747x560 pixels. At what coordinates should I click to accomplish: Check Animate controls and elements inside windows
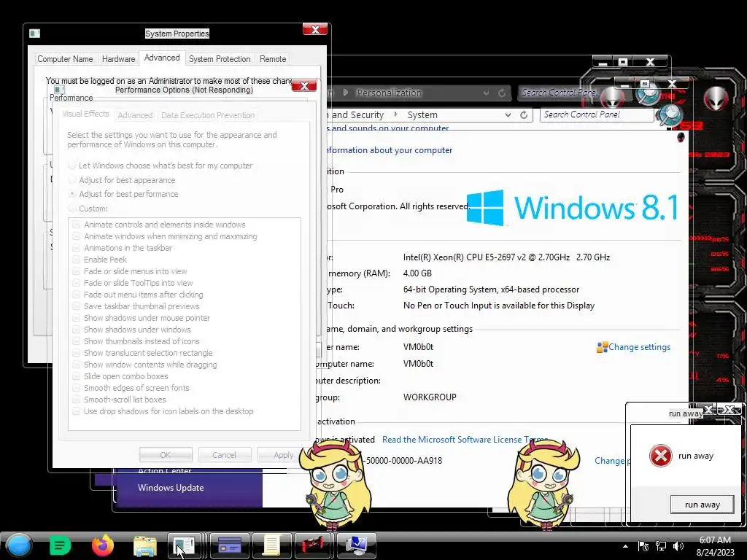pyautogui.click(x=76, y=225)
